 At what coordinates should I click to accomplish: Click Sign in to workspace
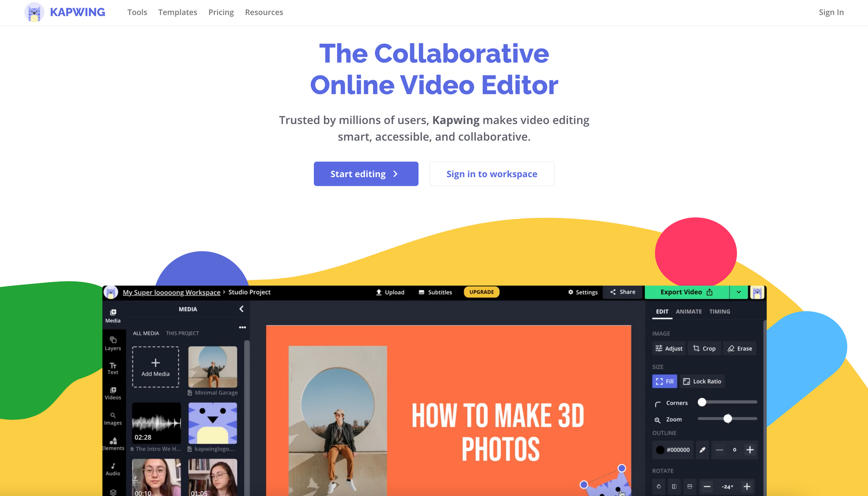pos(492,174)
